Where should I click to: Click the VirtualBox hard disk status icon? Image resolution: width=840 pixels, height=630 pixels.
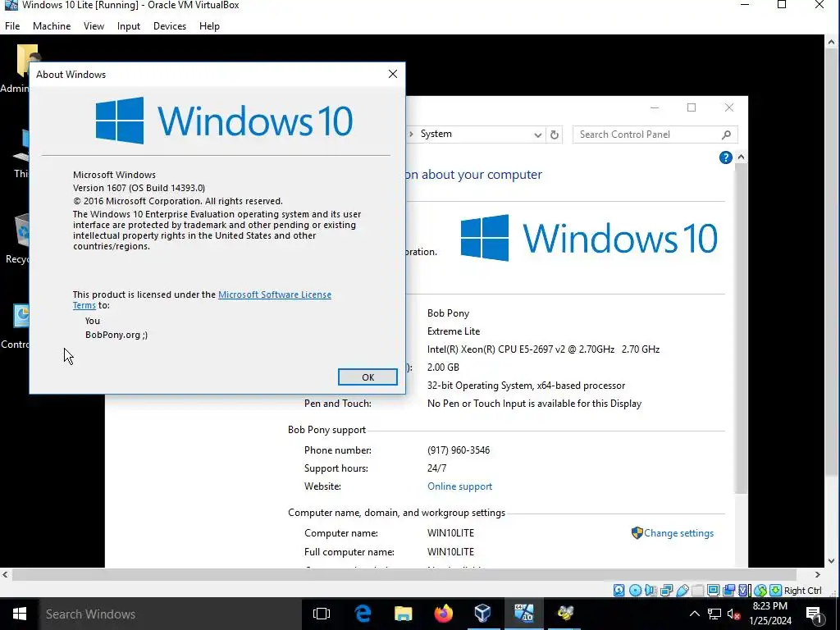coord(619,591)
